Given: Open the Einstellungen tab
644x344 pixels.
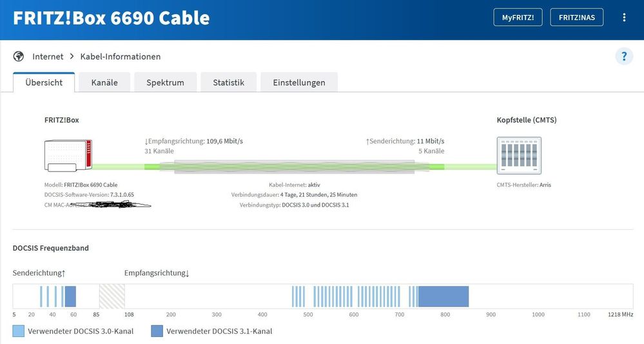Looking at the screenshot, I should (298, 83).
